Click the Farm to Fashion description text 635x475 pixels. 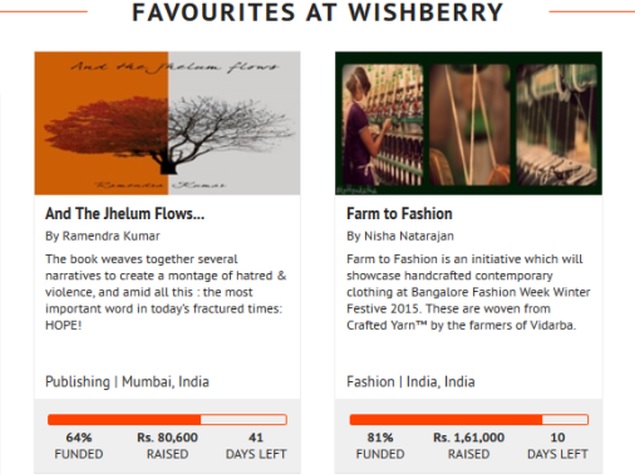(469, 292)
